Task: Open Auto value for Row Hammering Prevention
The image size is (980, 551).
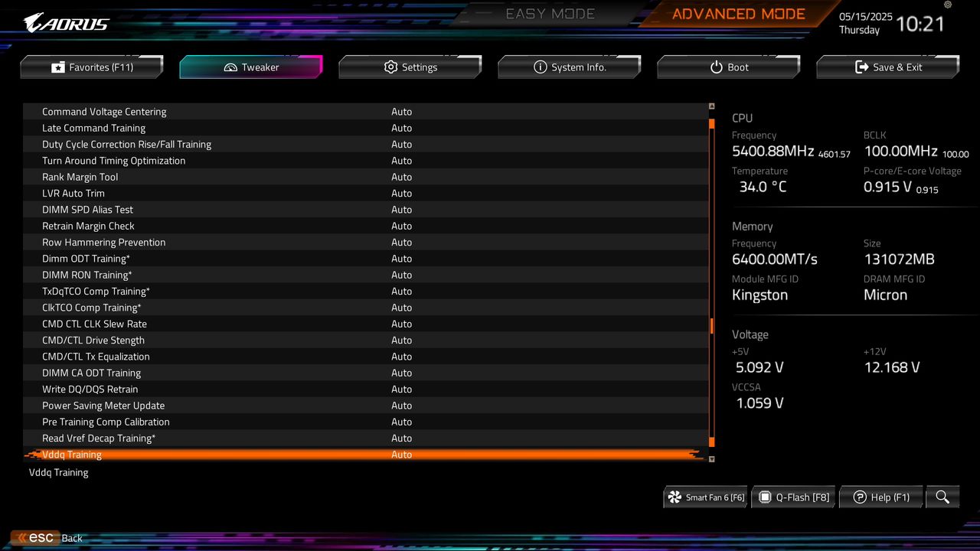Action: point(401,243)
